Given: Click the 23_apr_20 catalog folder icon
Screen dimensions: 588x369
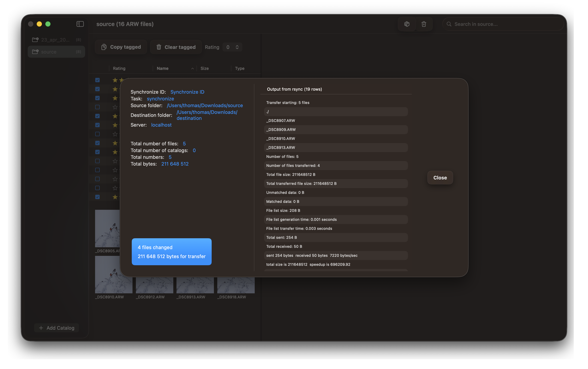Looking at the screenshot, I should (x=35, y=40).
